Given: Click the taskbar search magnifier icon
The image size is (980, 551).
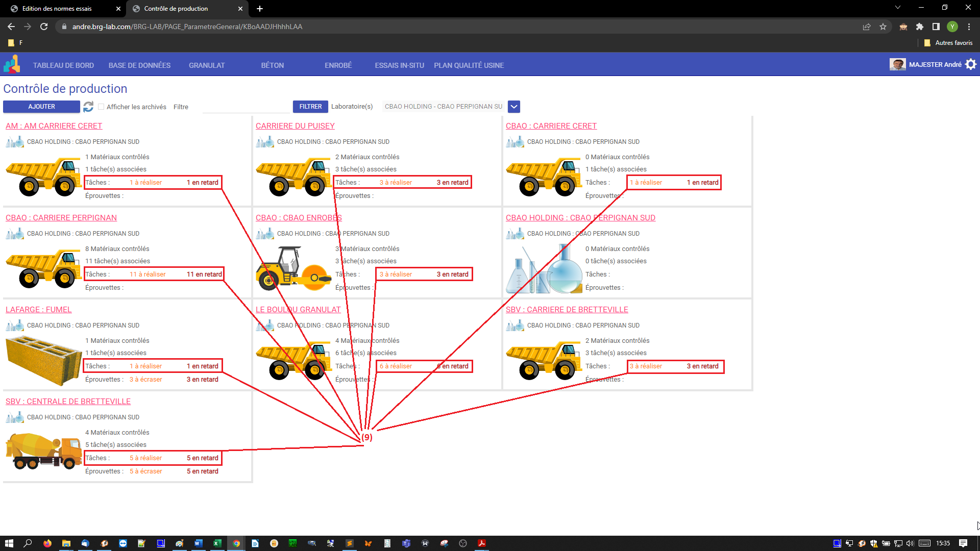Looking at the screenshot, I should click(28, 543).
